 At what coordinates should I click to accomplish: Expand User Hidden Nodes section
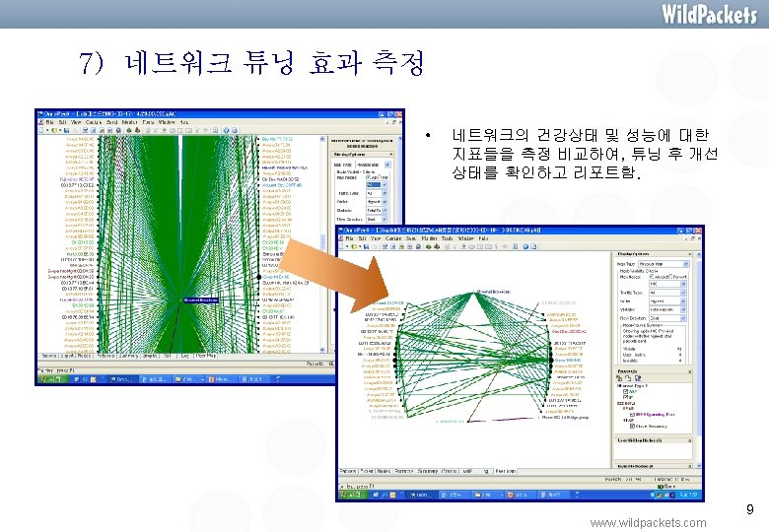coord(689,441)
